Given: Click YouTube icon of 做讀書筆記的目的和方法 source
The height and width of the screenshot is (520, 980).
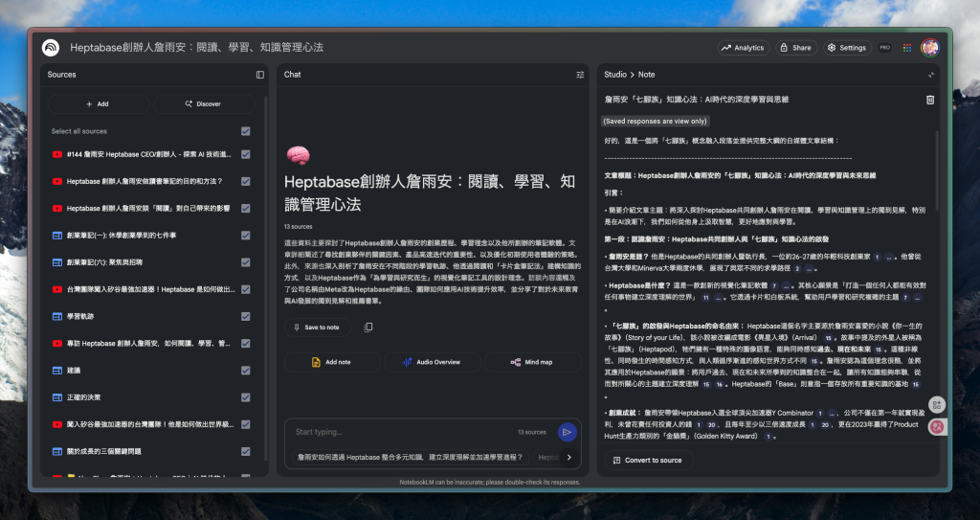Looking at the screenshot, I should [x=56, y=181].
